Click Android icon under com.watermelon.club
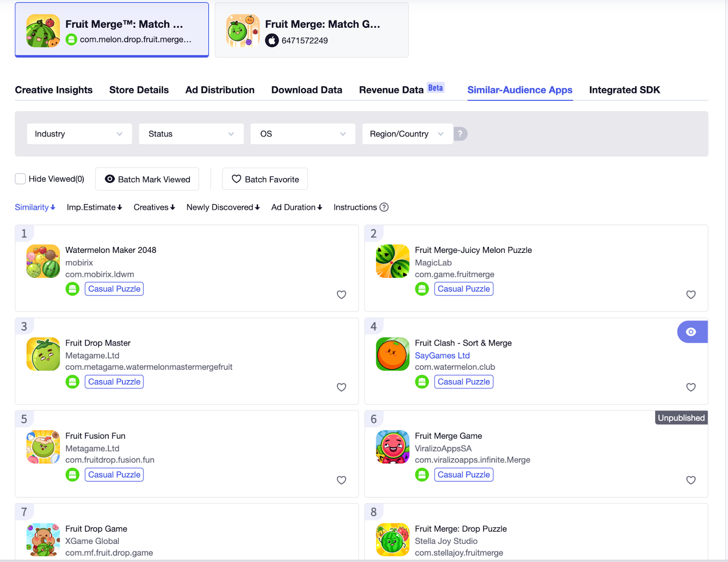Screen dimensions: 728x562 click(422, 381)
